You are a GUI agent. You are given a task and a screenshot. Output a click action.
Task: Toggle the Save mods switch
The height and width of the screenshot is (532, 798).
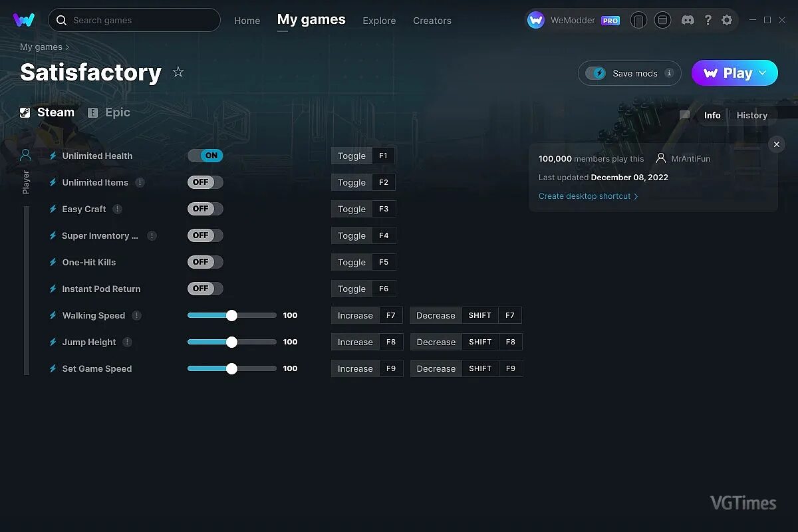[596, 73]
